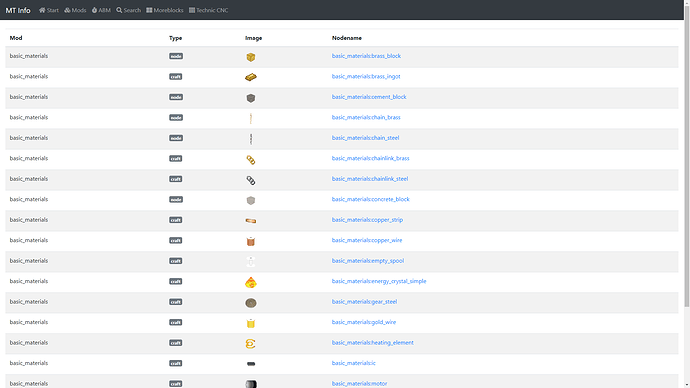Open basic_materials:chain_steel link

pos(365,138)
